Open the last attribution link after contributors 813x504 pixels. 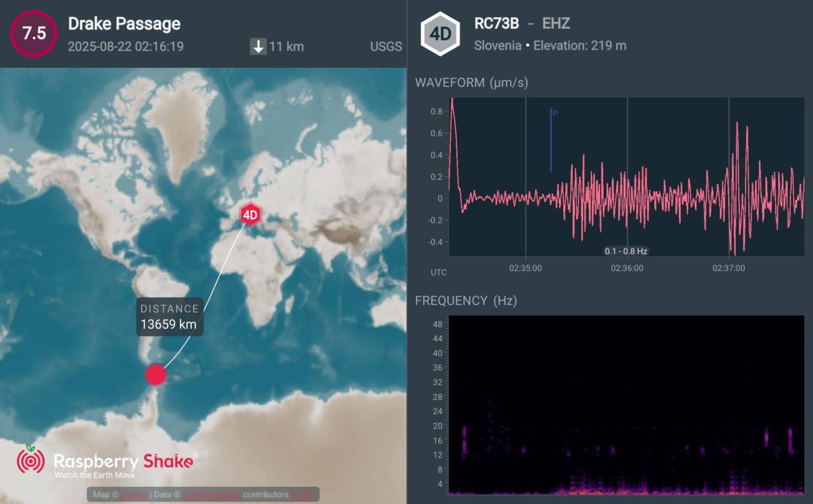point(302,494)
